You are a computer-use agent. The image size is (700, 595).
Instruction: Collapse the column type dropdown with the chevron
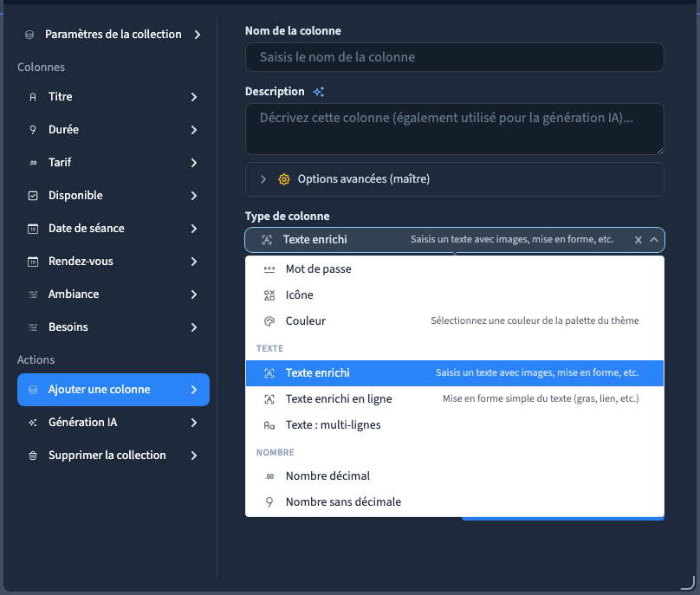tap(654, 240)
